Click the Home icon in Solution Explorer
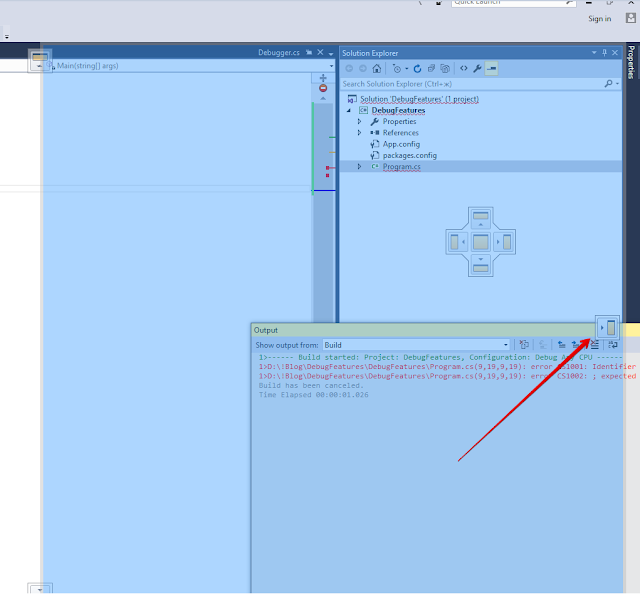Image resolution: width=640 pixels, height=594 pixels. pyautogui.click(x=377, y=69)
